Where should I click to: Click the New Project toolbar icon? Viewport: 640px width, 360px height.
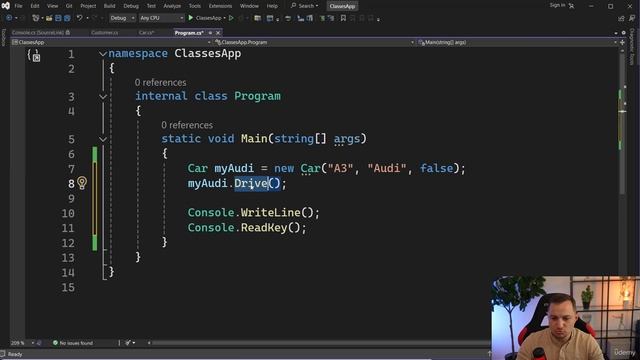point(36,18)
